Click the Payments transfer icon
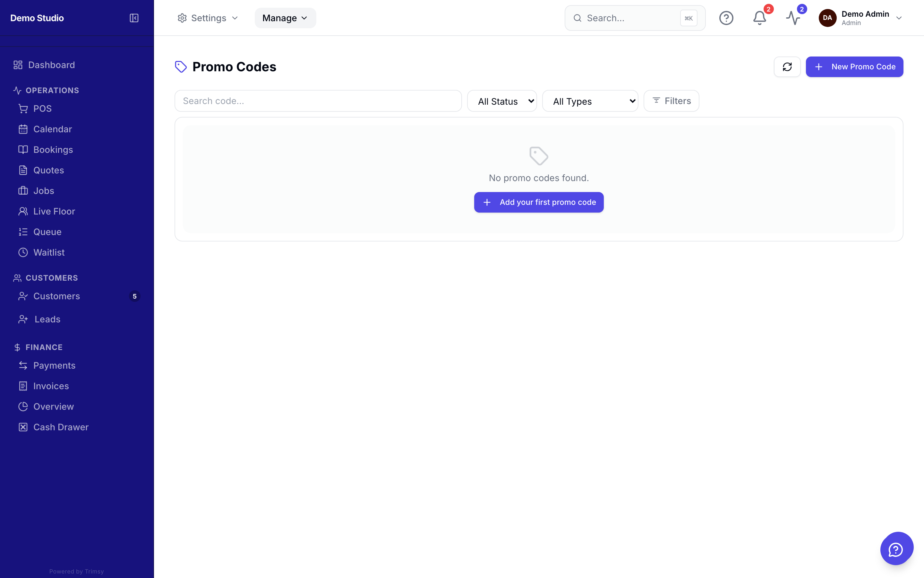 click(23, 365)
